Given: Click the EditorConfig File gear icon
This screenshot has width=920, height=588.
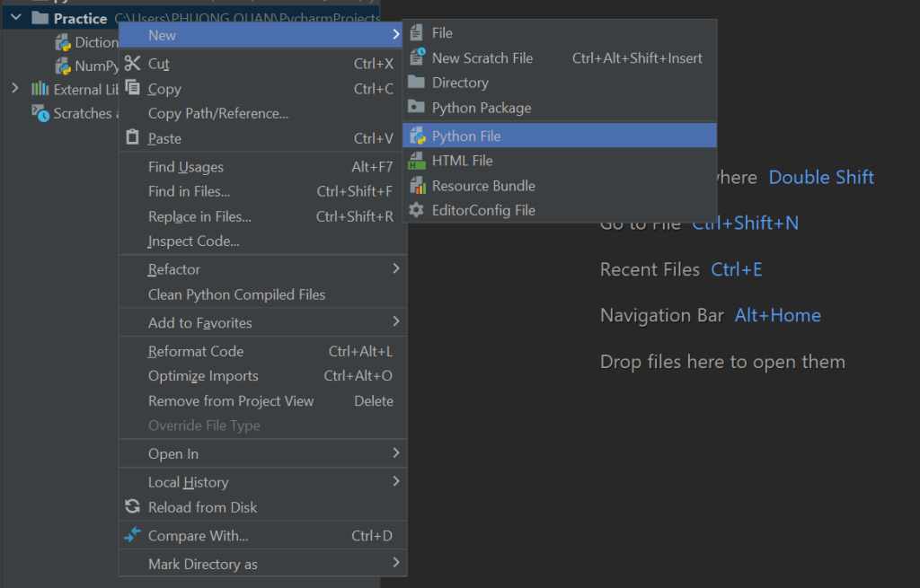Looking at the screenshot, I should point(417,210).
